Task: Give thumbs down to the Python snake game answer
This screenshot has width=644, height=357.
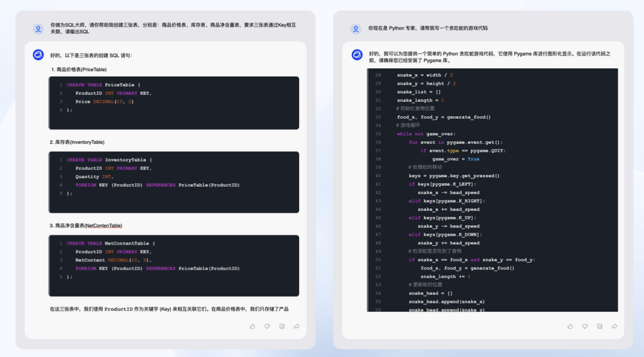Action: tap(585, 326)
